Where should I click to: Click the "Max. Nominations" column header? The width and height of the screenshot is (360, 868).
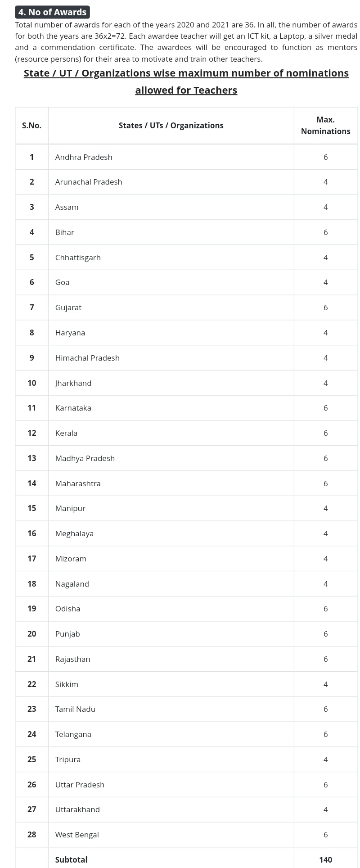tap(325, 126)
